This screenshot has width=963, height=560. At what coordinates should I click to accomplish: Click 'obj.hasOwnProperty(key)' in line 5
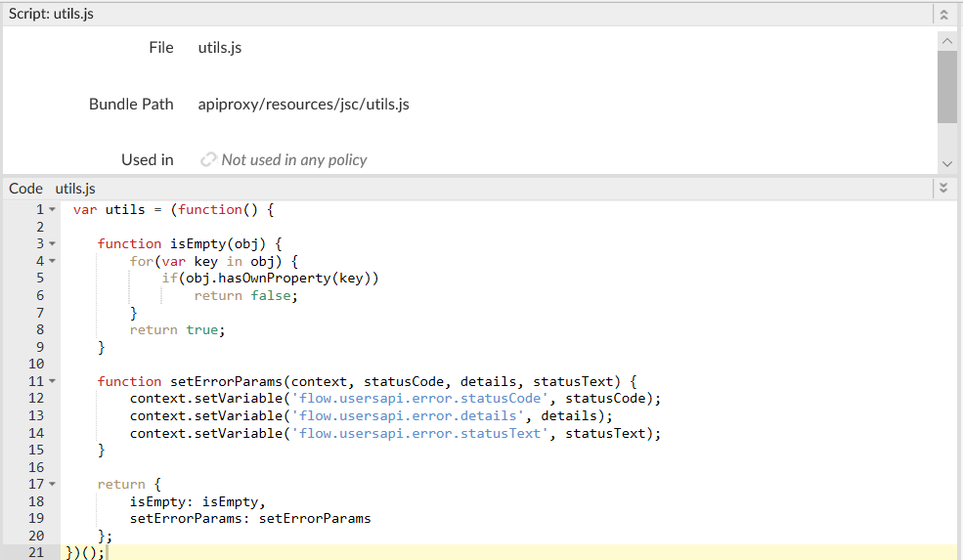[279, 279]
